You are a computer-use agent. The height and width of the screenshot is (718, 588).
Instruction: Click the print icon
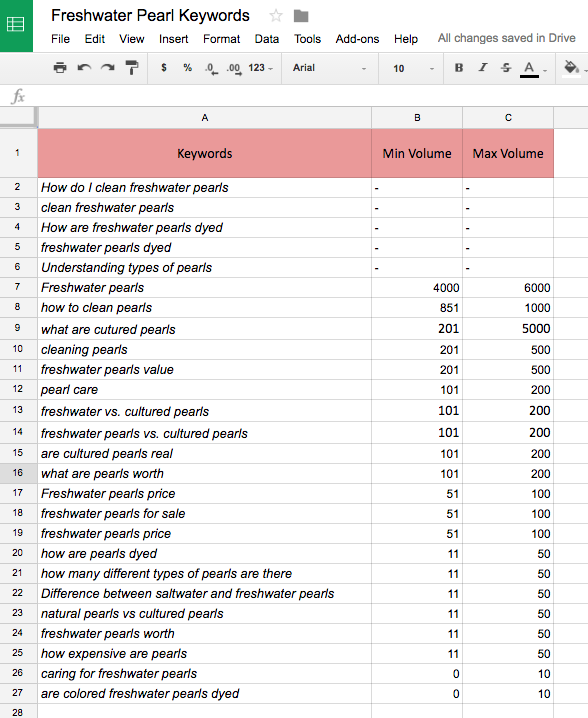pyautogui.click(x=60, y=68)
